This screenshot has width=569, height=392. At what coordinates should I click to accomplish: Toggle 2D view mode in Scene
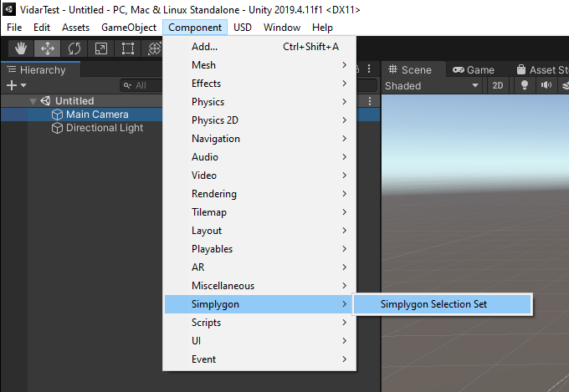tap(498, 85)
